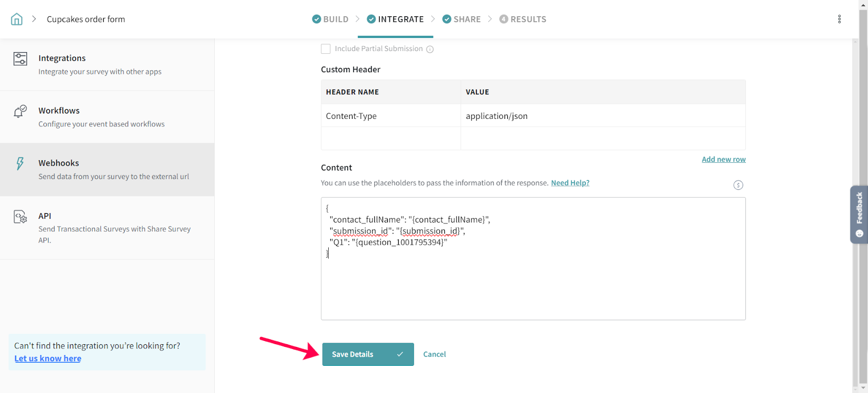This screenshot has height=393, width=868.
Task: Open the RESULTS step tab
Action: (x=522, y=20)
